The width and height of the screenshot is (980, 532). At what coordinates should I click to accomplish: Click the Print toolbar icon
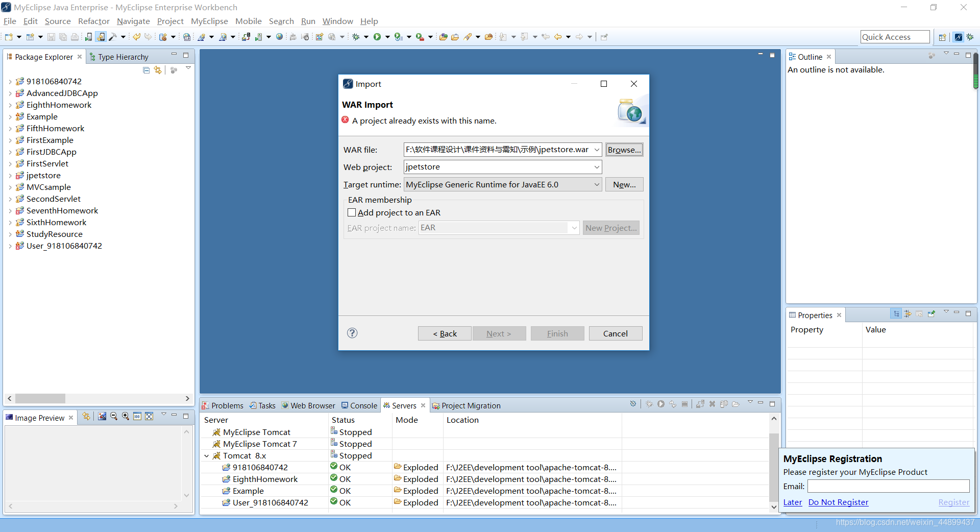[75, 37]
